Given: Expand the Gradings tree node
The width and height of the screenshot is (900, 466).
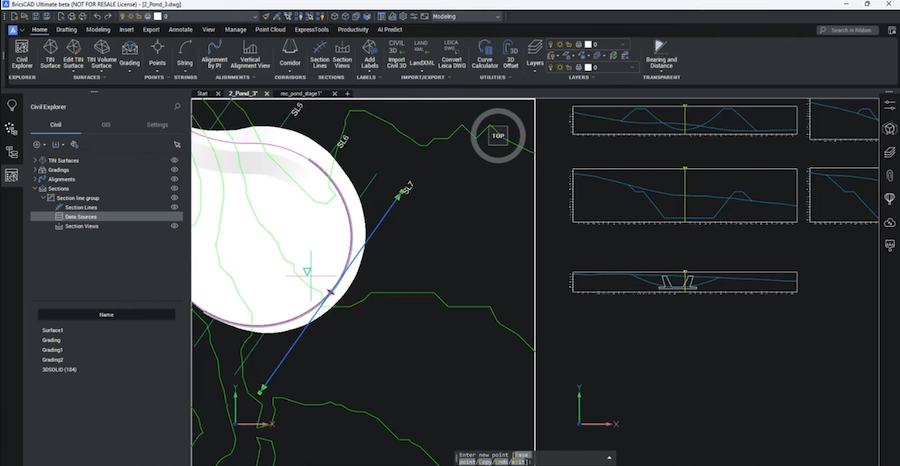Looking at the screenshot, I should pyautogui.click(x=36, y=170).
